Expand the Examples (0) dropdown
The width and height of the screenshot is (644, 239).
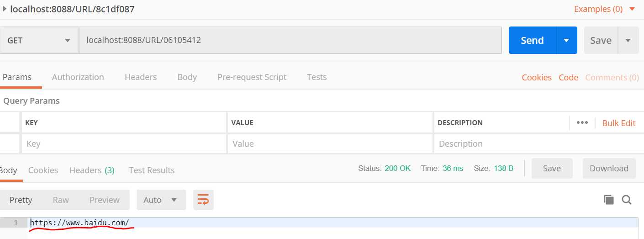[x=604, y=9]
